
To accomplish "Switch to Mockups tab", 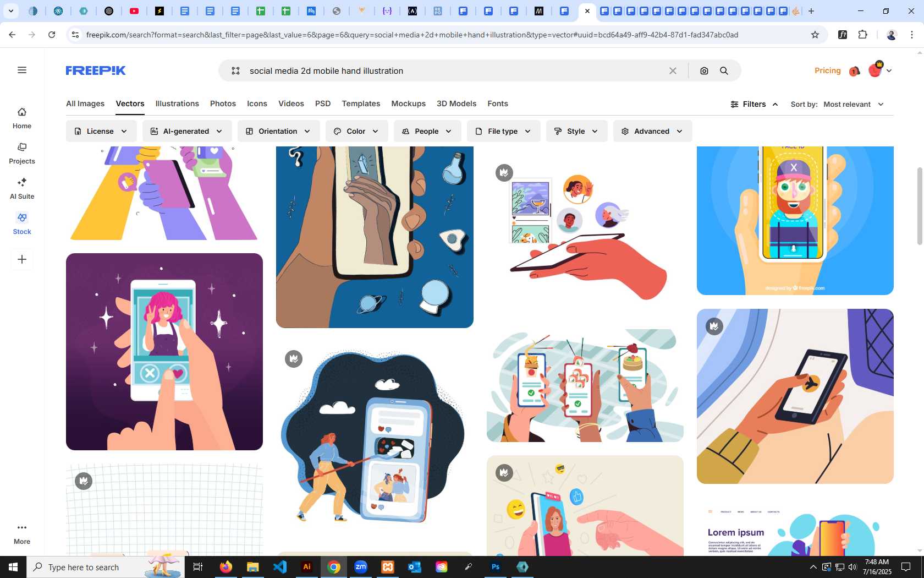I will [408, 103].
